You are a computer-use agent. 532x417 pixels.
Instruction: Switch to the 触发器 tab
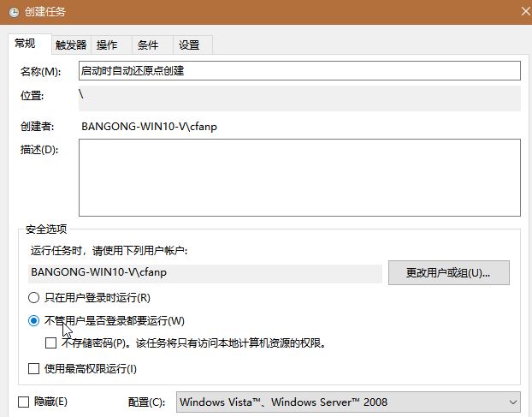pyautogui.click(x=71, y=45)
